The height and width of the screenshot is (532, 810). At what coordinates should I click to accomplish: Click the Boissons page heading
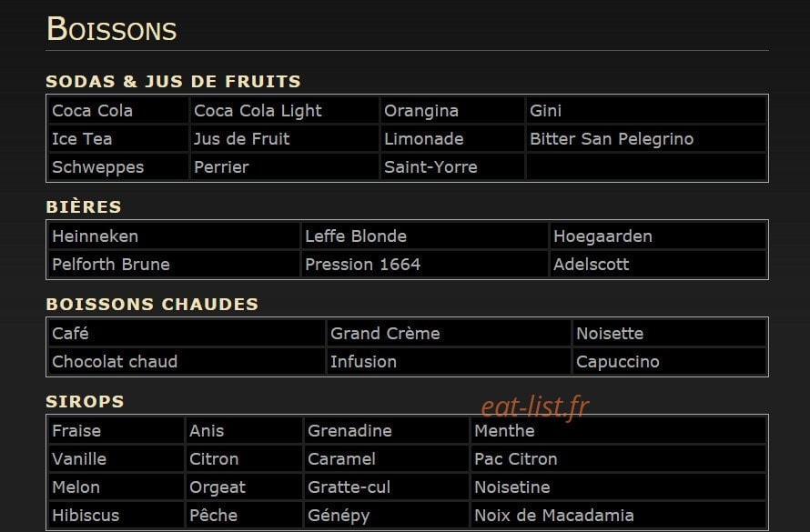[112, 29]
